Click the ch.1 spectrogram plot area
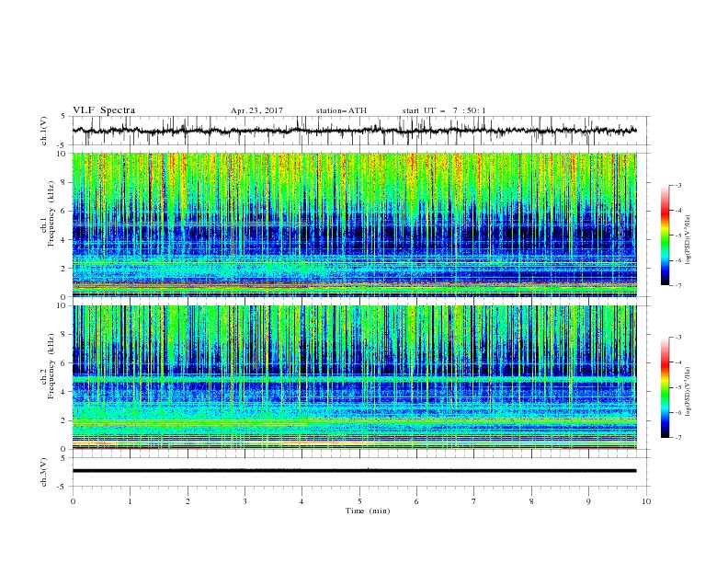This screenshot has height=563, width=728. click(x=355, y=224)
